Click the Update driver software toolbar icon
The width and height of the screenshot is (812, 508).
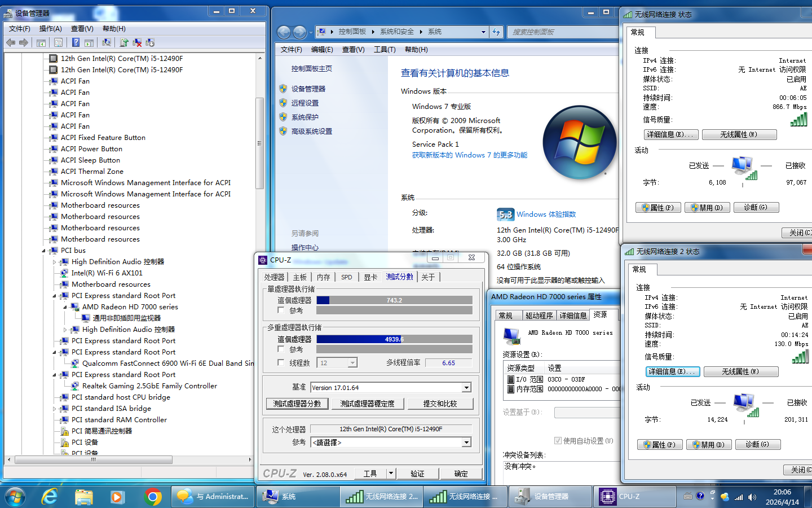pyautogui.click(x=124, y=42)
